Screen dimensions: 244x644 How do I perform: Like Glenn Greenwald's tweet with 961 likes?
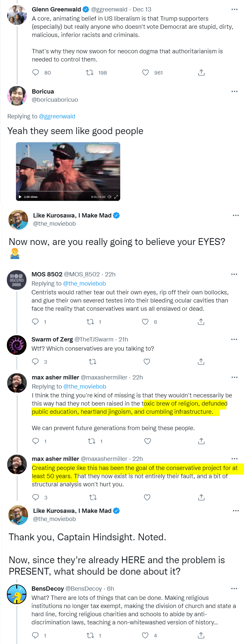pyautogui.click(x=146, y=73)
